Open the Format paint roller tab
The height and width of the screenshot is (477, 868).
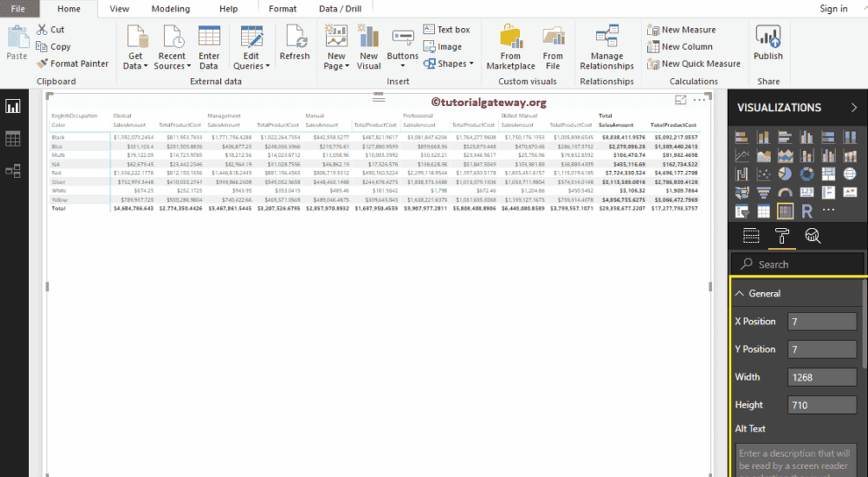click(x=782, y=236)
